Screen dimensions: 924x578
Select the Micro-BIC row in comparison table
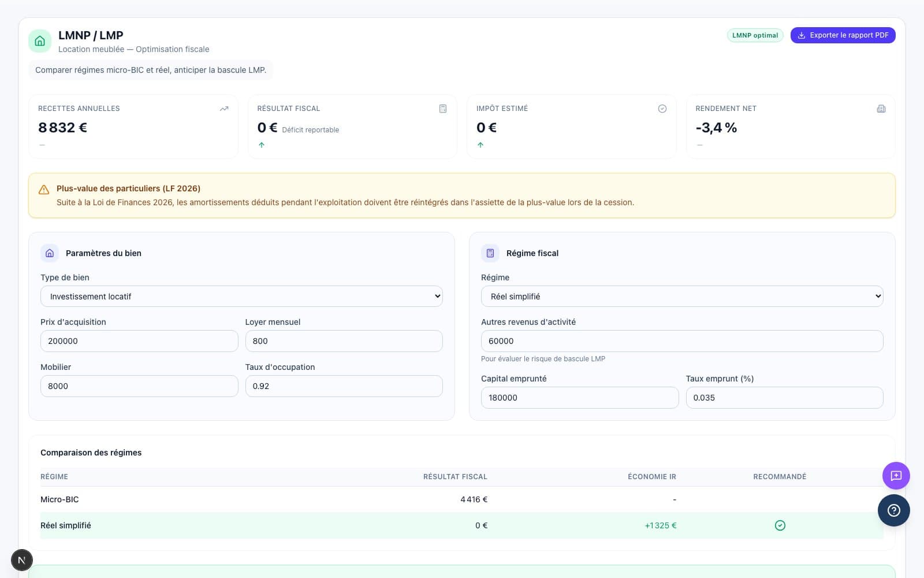[x=59, y=499]
